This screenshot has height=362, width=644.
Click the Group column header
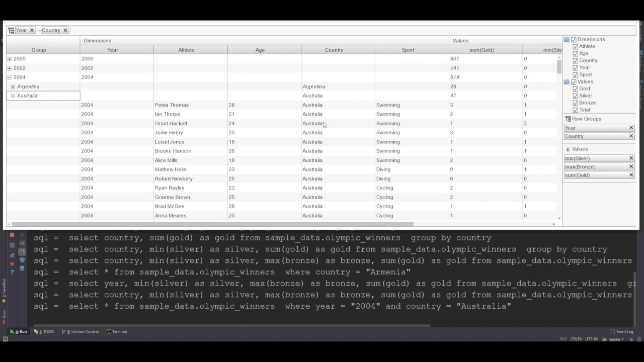[x=43, y=50]
